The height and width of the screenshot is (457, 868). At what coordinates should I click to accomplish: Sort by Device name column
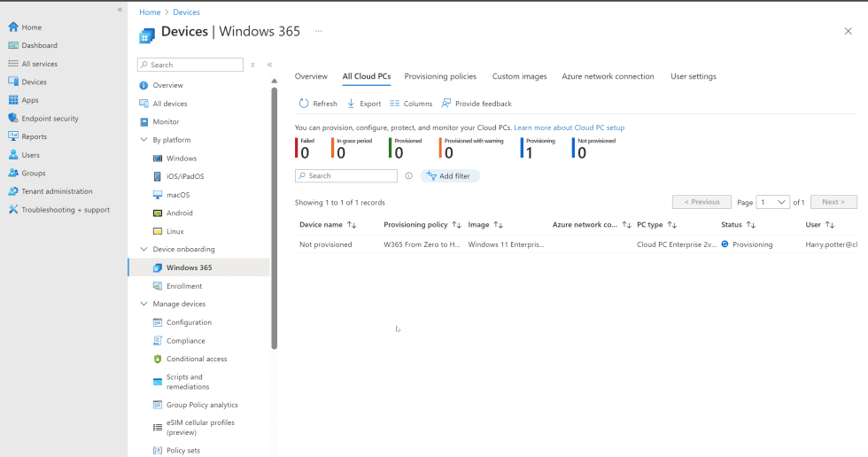tap(328, 225)
